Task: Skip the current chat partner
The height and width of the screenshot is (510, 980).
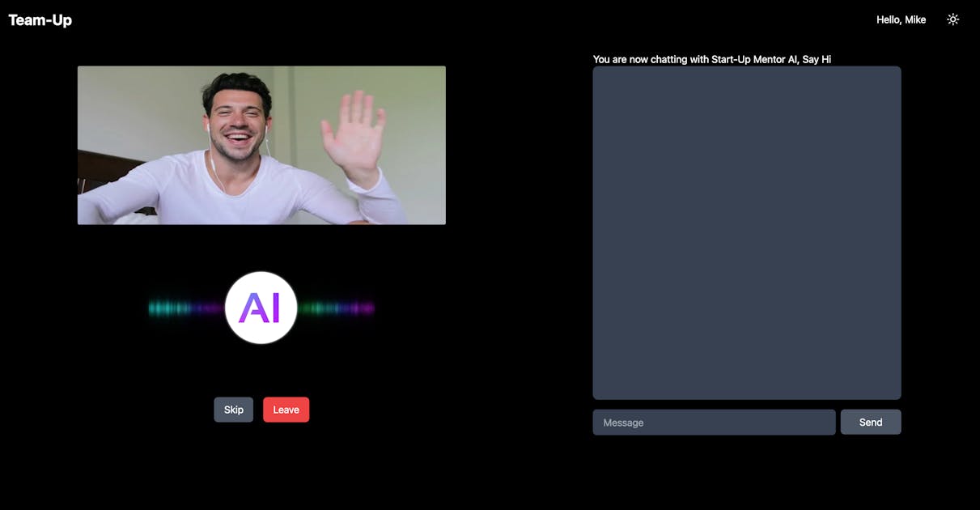Action: coord(233,410)
